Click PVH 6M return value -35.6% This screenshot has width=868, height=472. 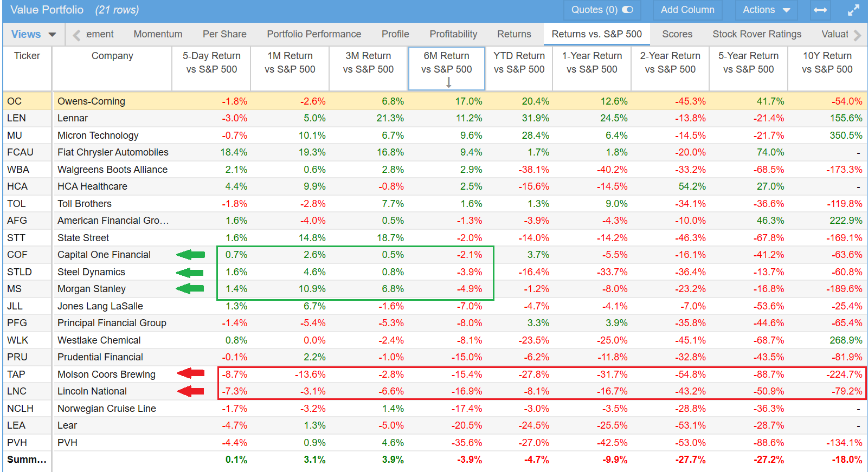467,443
